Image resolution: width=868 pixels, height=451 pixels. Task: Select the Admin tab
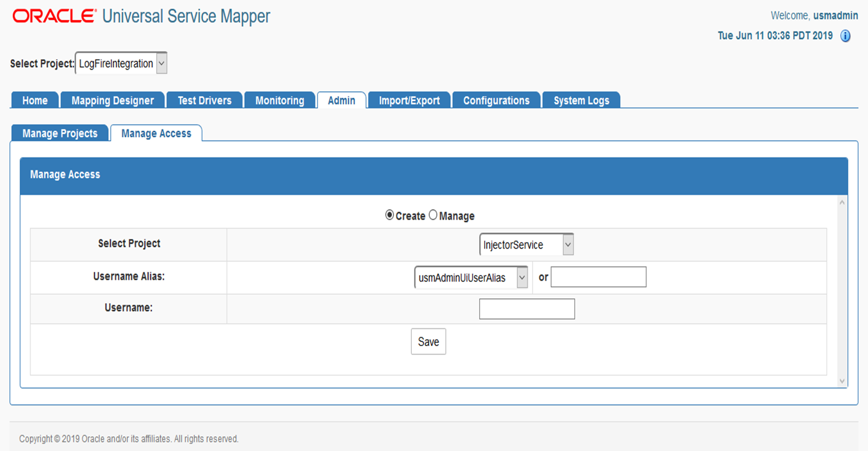click(x=342, y=100)
